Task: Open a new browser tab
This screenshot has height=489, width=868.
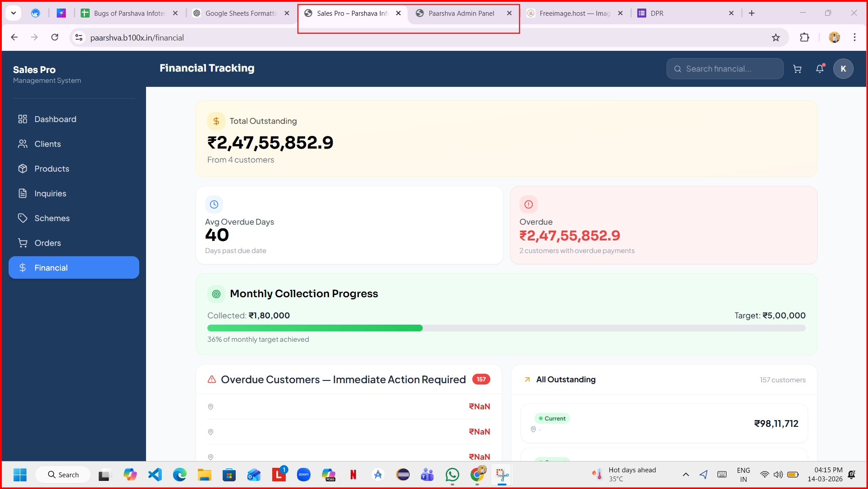Action: tap(752, 13)
